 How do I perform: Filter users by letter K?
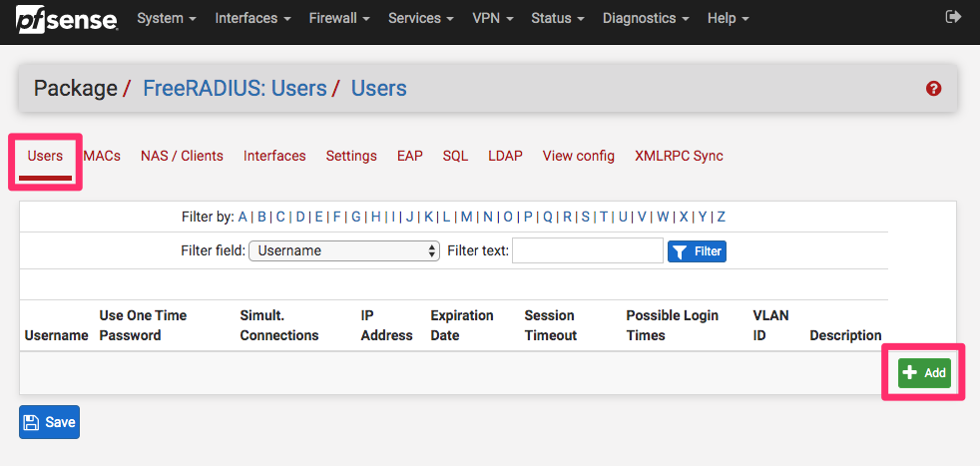(428, 218)
